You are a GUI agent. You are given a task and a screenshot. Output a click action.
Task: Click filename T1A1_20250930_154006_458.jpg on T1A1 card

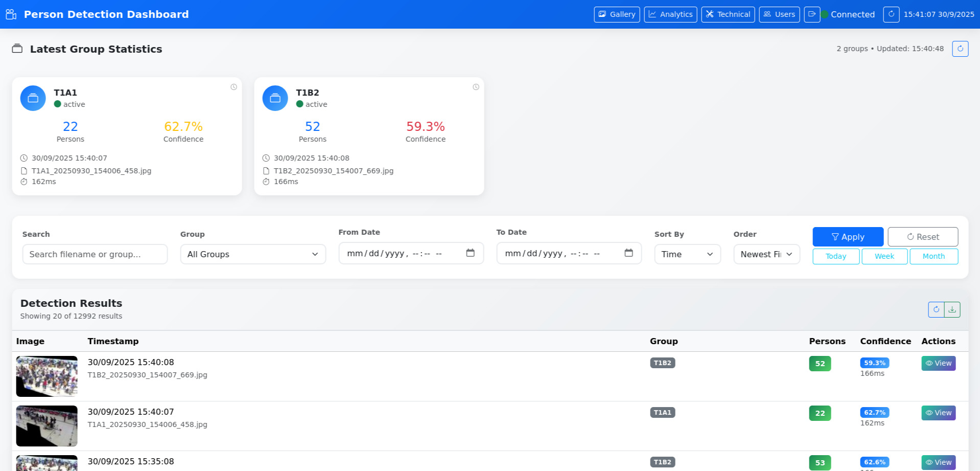click(x=91, y=171)
